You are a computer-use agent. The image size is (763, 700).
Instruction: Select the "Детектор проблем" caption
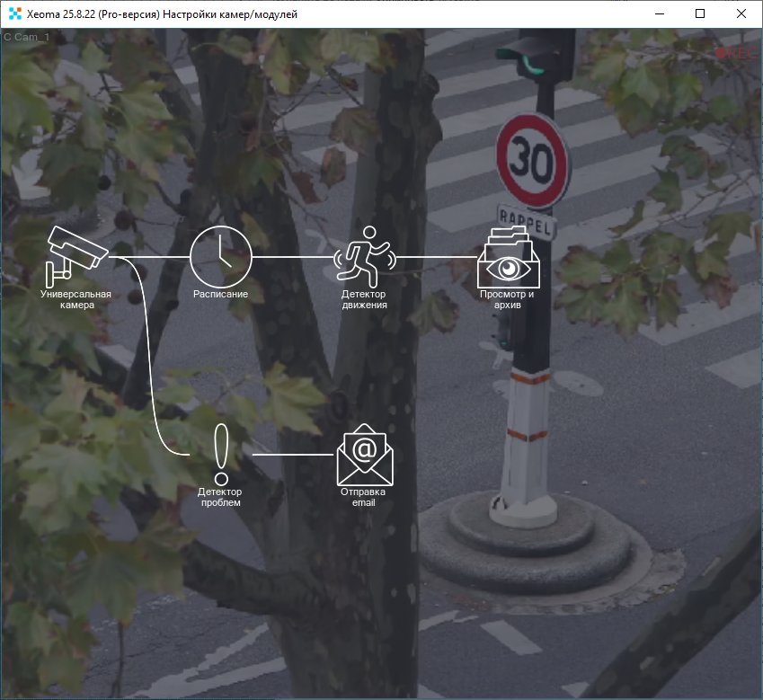220,497
